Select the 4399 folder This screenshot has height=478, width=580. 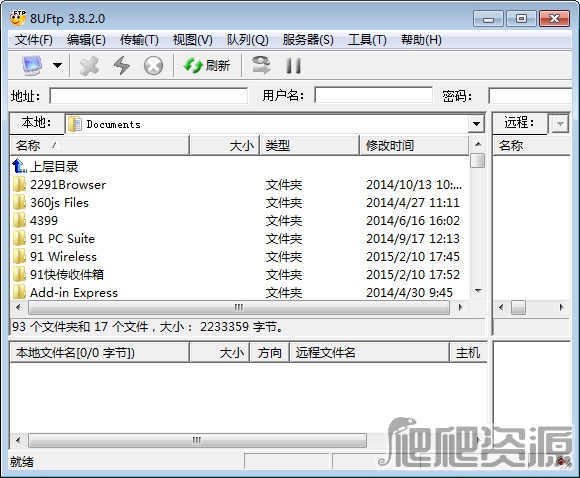point(44,221)
